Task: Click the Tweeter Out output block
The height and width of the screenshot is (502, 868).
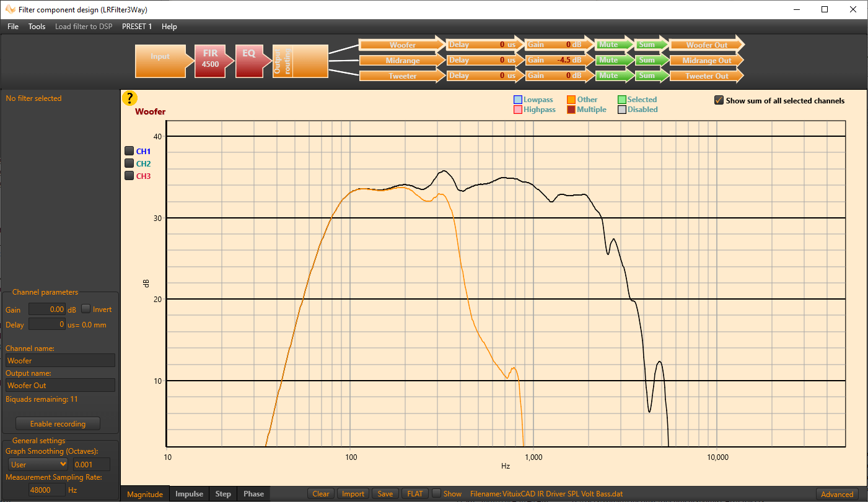Action: coord(707,76)
